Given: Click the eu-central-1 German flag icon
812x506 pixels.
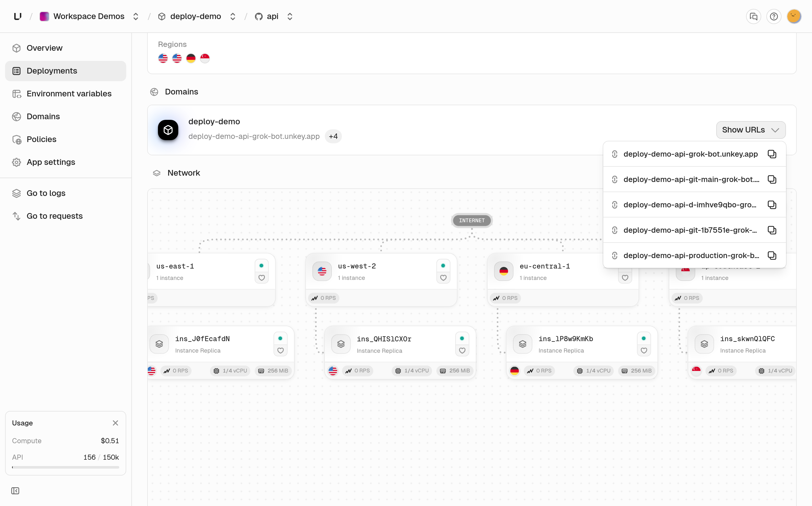Looking at the screenshot, I should [503, 271].
